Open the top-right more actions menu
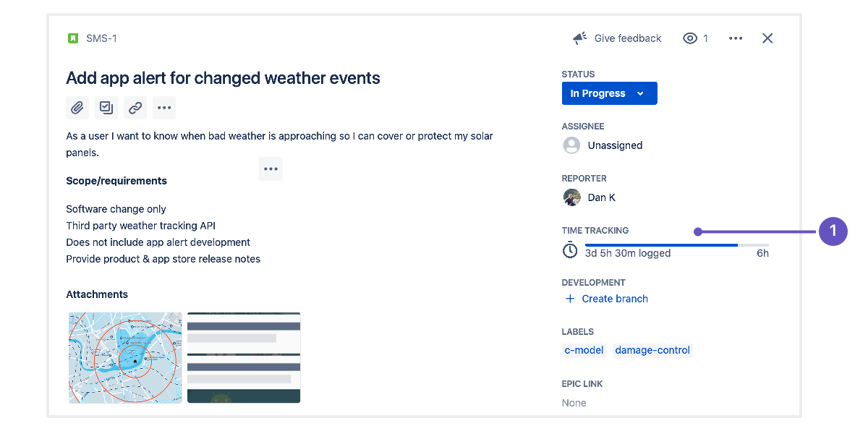Viewport: 868px width, 434px height. click(736, 38)
